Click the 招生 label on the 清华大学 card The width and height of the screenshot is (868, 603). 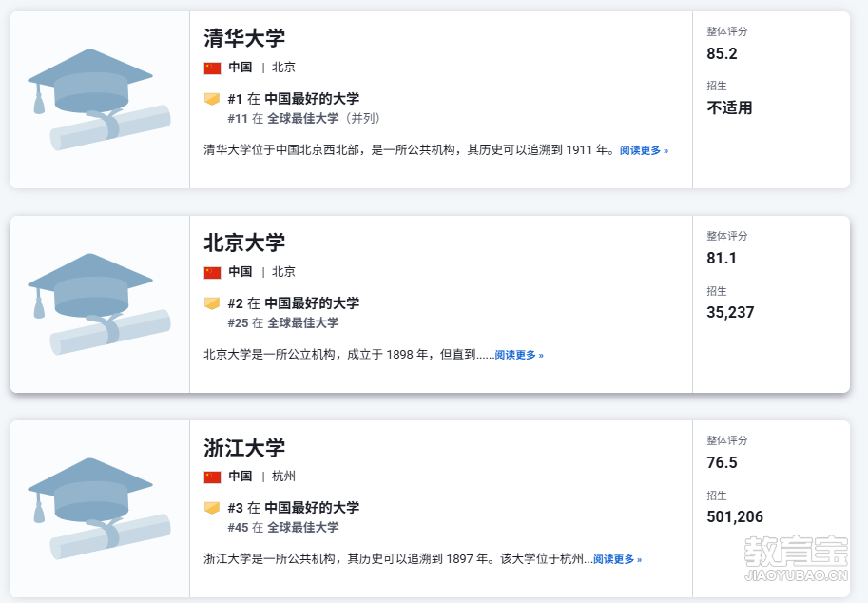coord(716,86)
